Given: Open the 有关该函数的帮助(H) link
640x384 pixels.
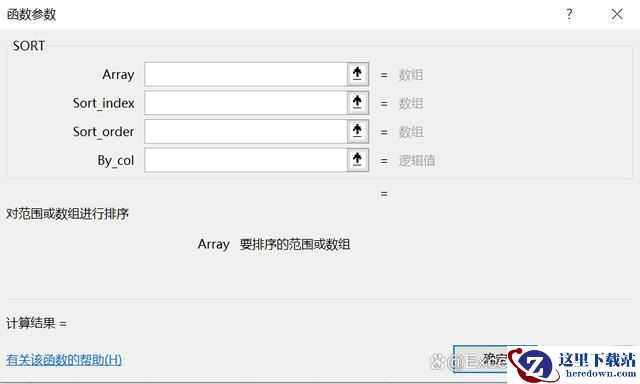Looking at the screenshot, I should click(64, 360).
